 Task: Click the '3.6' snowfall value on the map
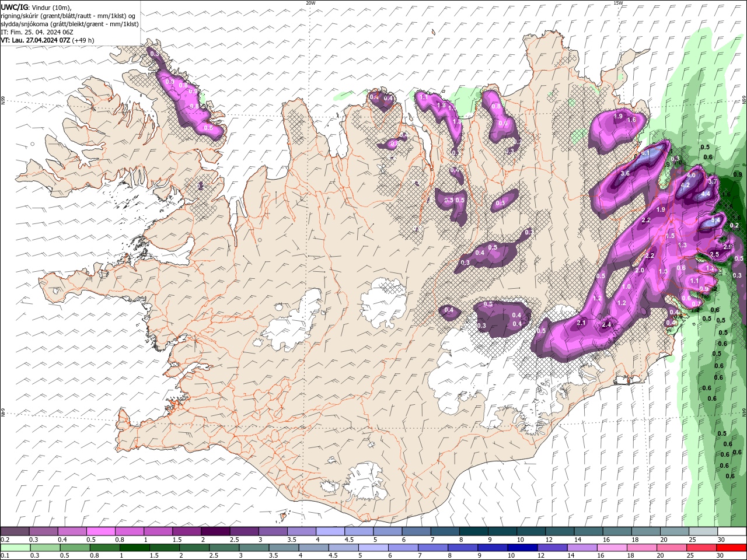pos(625,173)
